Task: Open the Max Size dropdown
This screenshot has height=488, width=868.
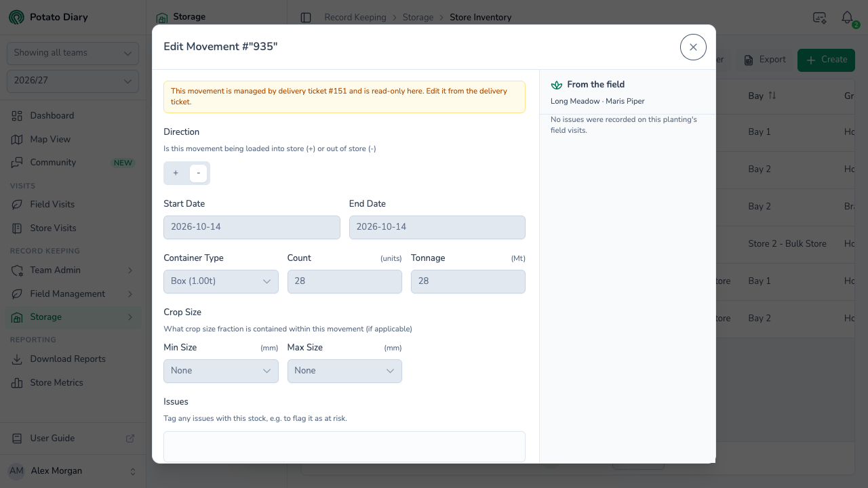Action: coord(344,371)
